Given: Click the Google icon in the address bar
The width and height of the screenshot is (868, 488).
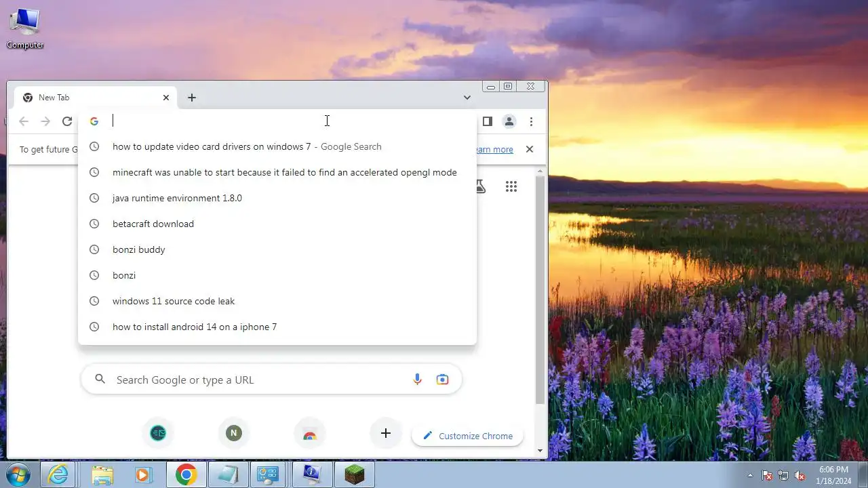Looking at the screenshot, I should tap(94, 121).
